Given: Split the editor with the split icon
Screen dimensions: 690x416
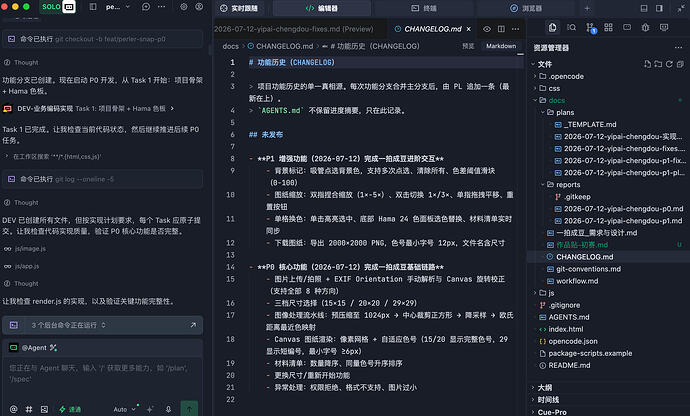Looking at the screenshot, I should (x=501, y=29).
